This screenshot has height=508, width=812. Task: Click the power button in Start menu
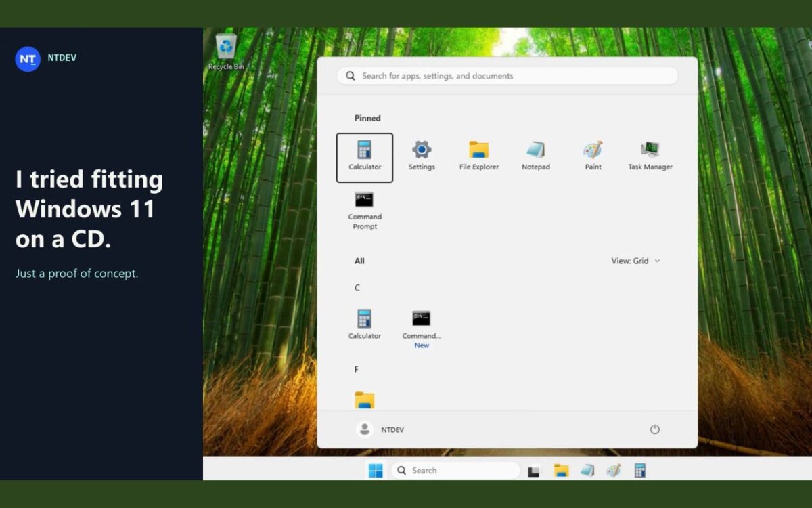(x=654, y=429)
